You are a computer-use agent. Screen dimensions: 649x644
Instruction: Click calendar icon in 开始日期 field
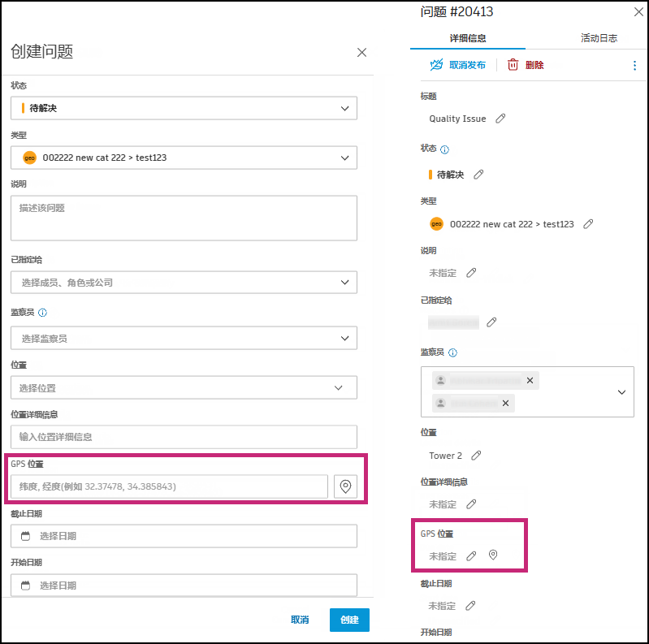pyautogui.click(x=26, y=586)
